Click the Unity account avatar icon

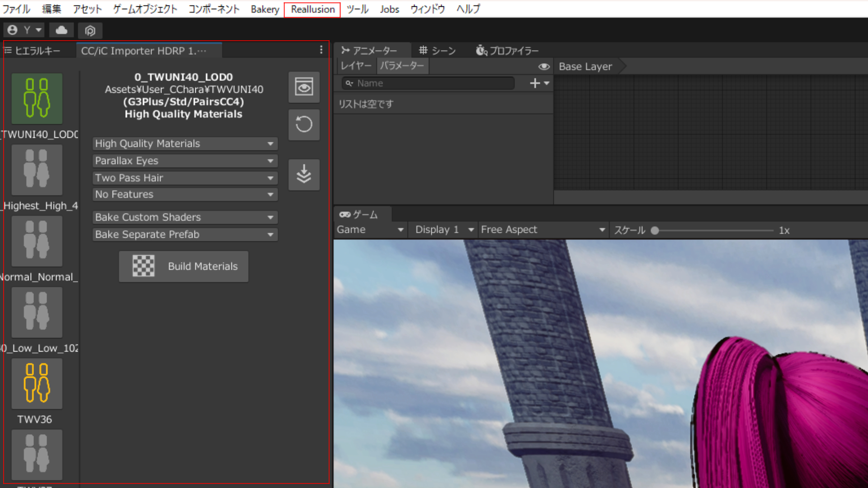(13, 30)
